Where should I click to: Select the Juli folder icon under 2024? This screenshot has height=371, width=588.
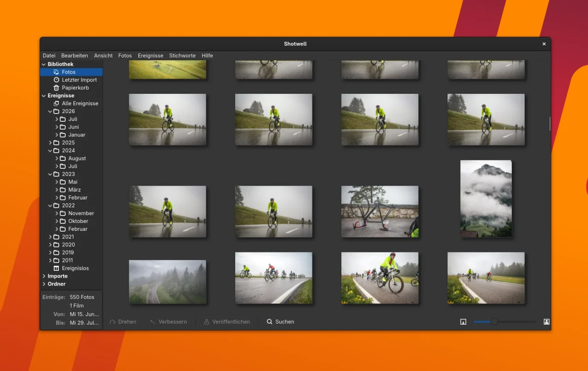tap(62, 166)
